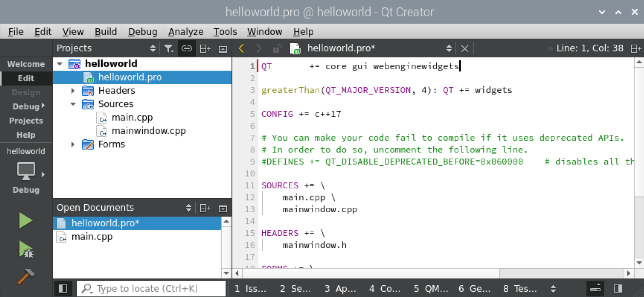Split the Open Documents panel
This screenshot has width=644, height=297.
205,208
